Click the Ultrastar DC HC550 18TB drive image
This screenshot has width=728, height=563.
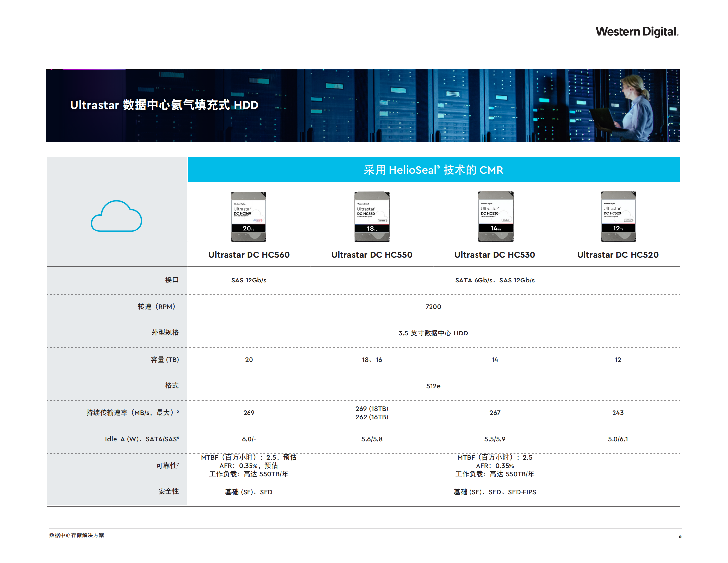coord(372,217)
